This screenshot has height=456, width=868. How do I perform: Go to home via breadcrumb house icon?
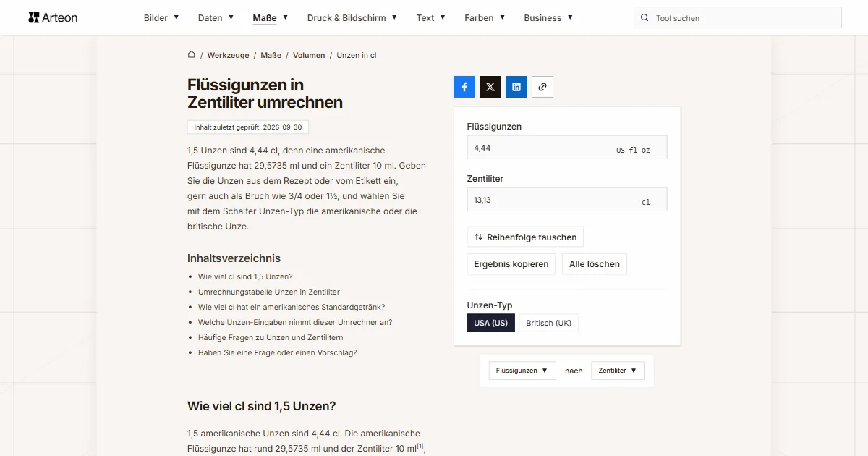click(192, 55)
